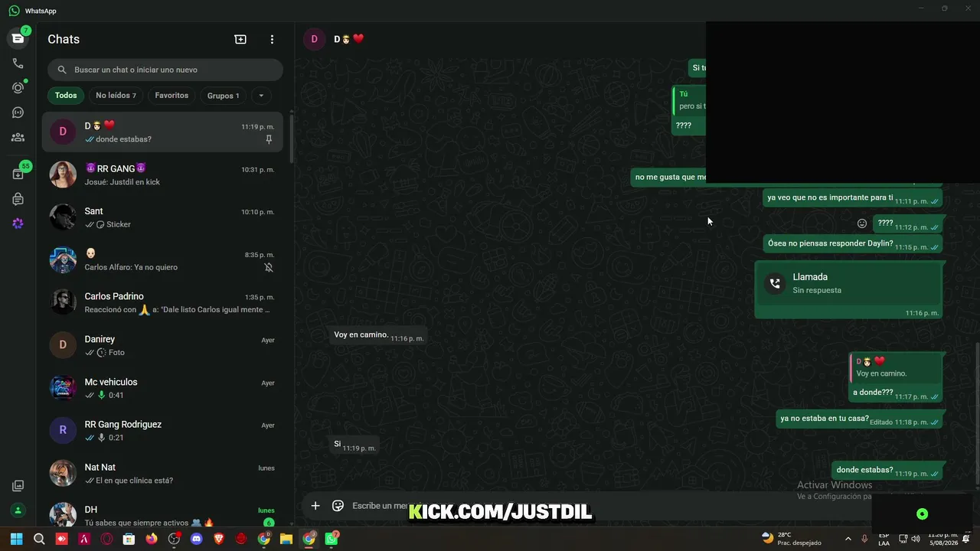980x551 pixels.
Task: Open the Nat Nat chat
Action: [x=162, y=473]
